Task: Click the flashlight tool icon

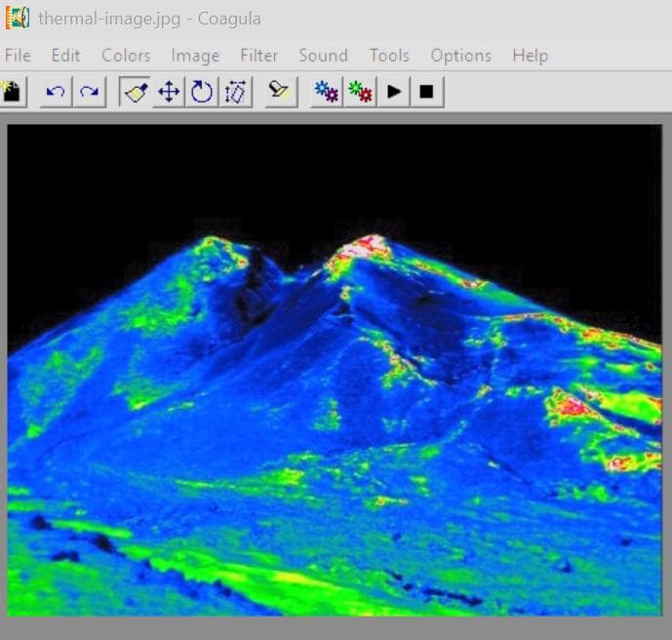Action: [281, 92]
